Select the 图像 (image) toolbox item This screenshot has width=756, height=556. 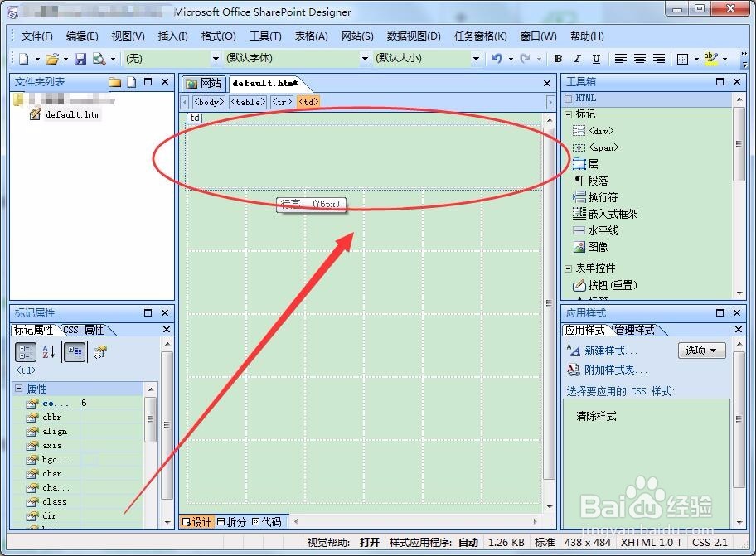coord(590,247)
